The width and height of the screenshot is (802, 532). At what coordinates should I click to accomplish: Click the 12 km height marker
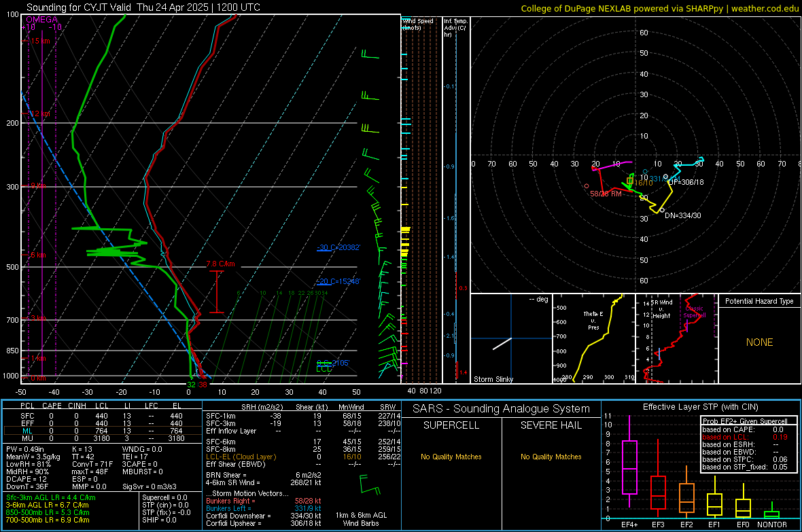click(40, 113)
